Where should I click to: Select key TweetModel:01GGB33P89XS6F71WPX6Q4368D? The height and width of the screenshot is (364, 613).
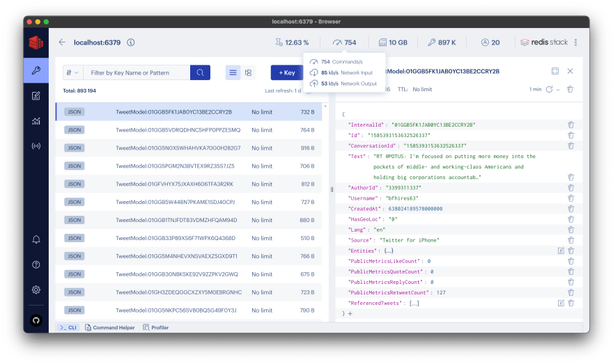tap(189, 238)
